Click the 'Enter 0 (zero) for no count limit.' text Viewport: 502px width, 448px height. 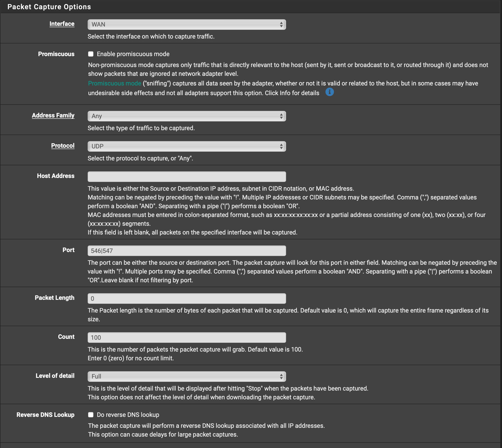tap(131, 358)
